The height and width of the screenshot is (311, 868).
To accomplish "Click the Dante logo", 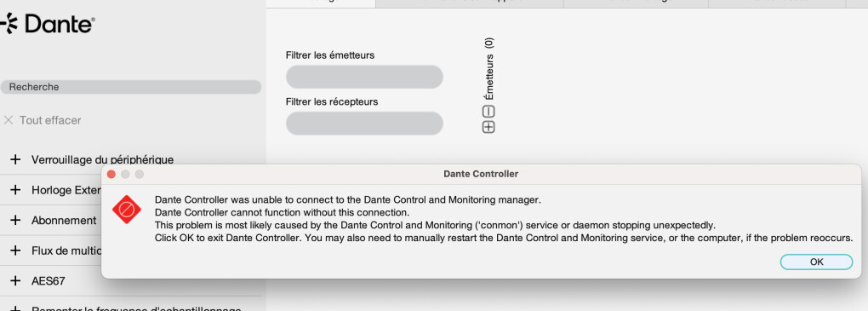I will click(x=48, y=24).
